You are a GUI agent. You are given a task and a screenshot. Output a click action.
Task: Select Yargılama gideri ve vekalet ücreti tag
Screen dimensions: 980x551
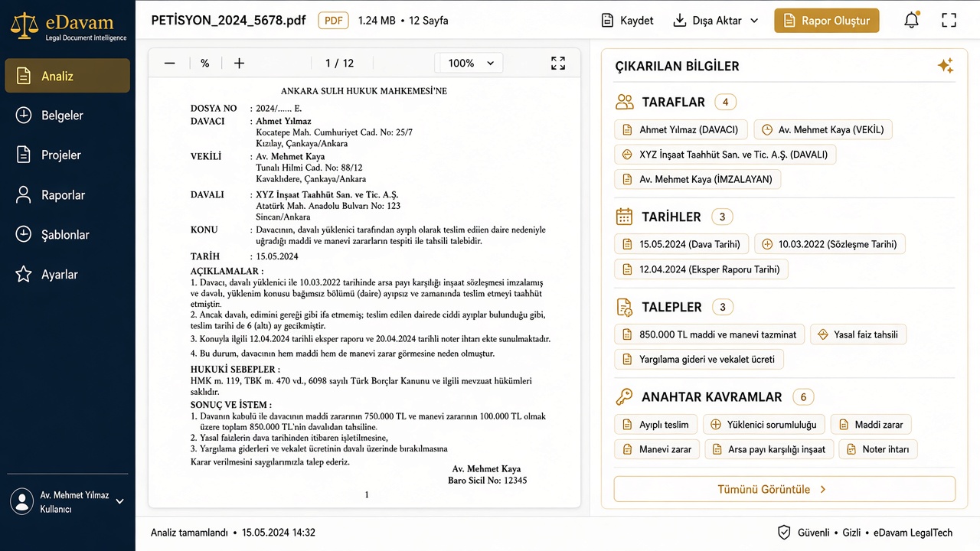pos(699,359)
